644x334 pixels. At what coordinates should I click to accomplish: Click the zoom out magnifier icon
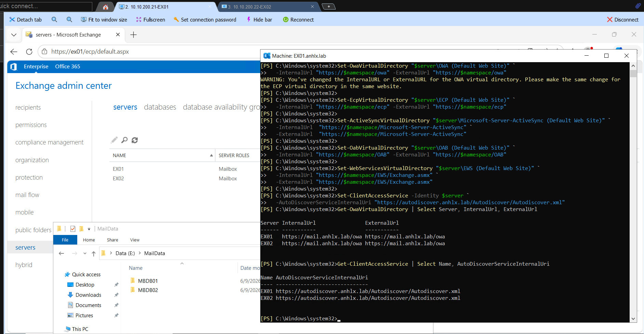(x=69, y=20)
